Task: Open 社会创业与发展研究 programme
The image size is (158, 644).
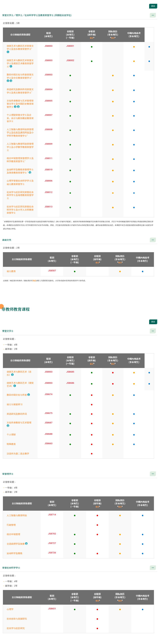Action: 17,619
